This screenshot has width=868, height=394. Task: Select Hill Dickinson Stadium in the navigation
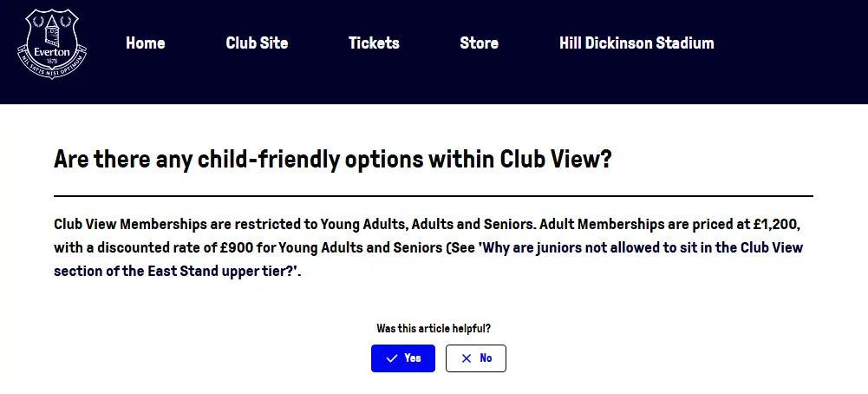(636, 43)
